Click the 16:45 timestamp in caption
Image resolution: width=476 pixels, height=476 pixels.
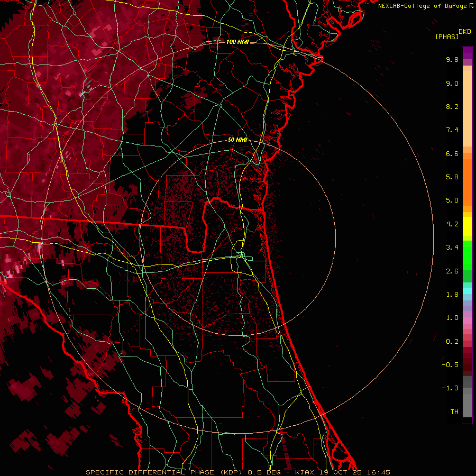378,472
